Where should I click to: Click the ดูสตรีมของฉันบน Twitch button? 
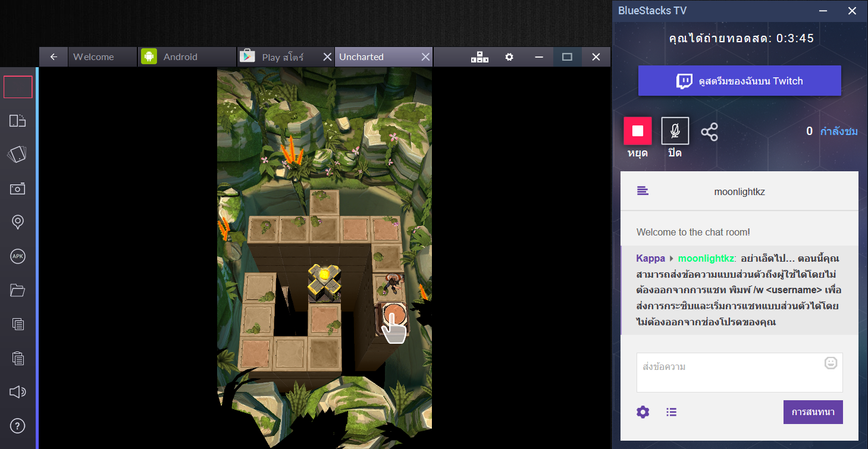pos(739,81)
